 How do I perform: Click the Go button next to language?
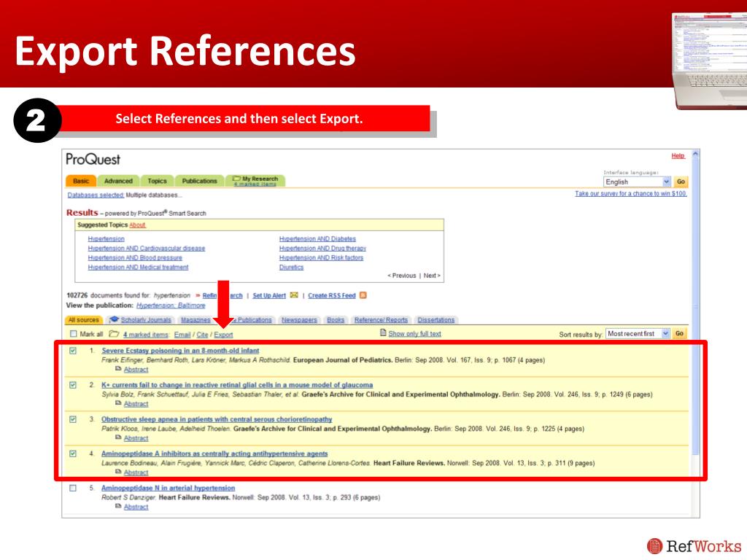681,182
